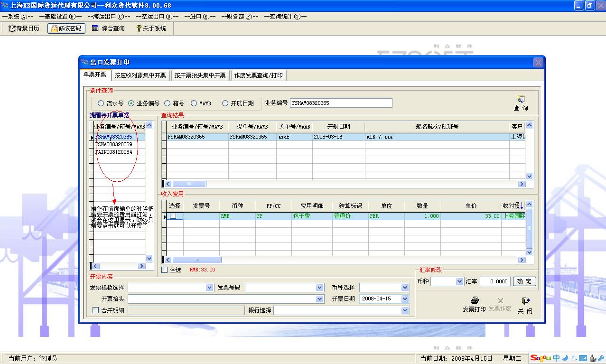
Task: Open the 系统(A) menu
Action: (x=18, y=17)
